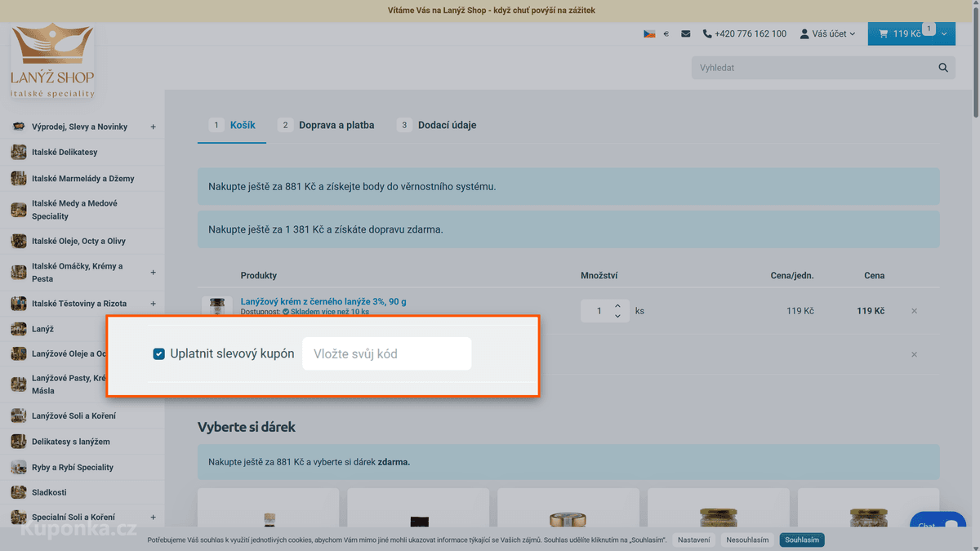Viewport: 980px width, 551px height.
Task: Click the phone number +420 776 162 100
Action: pyautogui.click(x=745, y=34)
